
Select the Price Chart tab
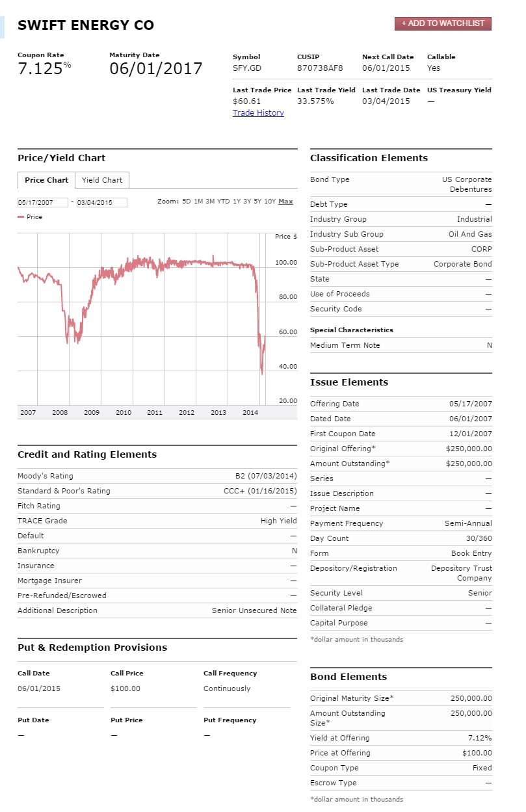click(46, 180)
